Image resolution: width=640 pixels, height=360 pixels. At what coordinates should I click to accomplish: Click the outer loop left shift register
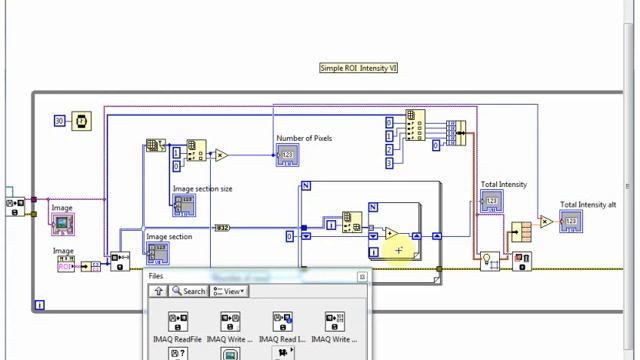(x=306, y=236)
